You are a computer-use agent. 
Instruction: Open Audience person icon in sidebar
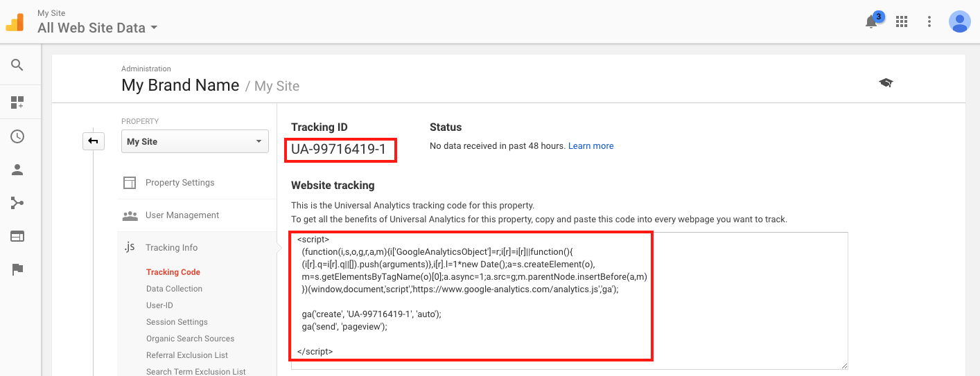pyautogui.click(x=17, y=170)
